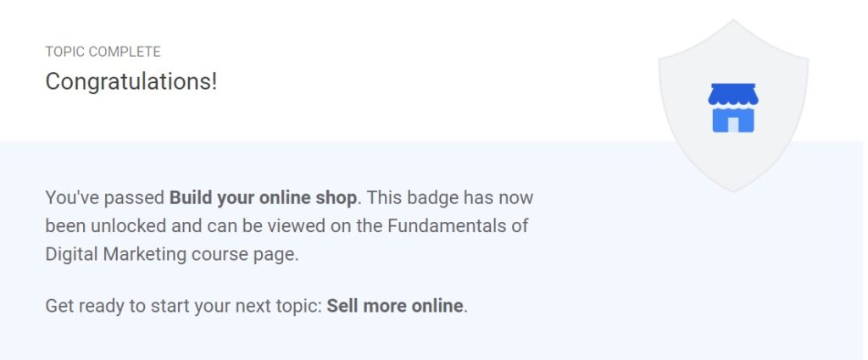The height and width of the screenshot is (360, 868).
Task: Click the blue shop storefront icon
Action: [733, 108]
